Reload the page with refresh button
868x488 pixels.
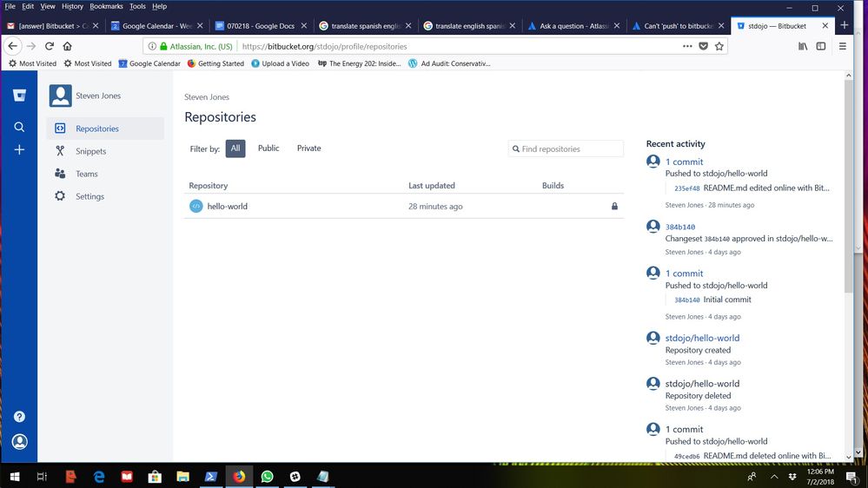pos(50,47)
